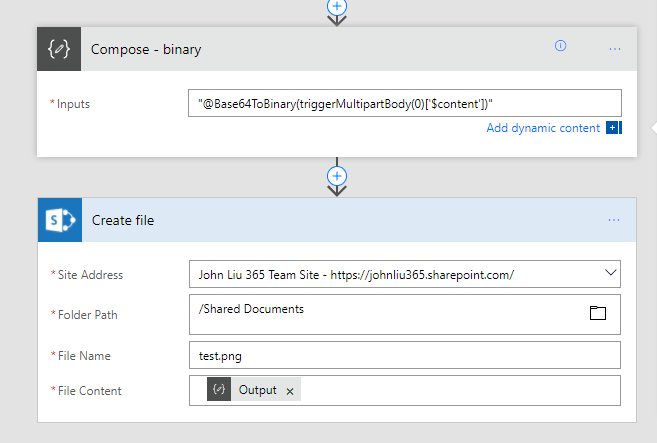Image resolution: width=657 pixels, height=443 pixels.
Task: Collapse the Create file card by its title
Action: (x=123, y=220)
